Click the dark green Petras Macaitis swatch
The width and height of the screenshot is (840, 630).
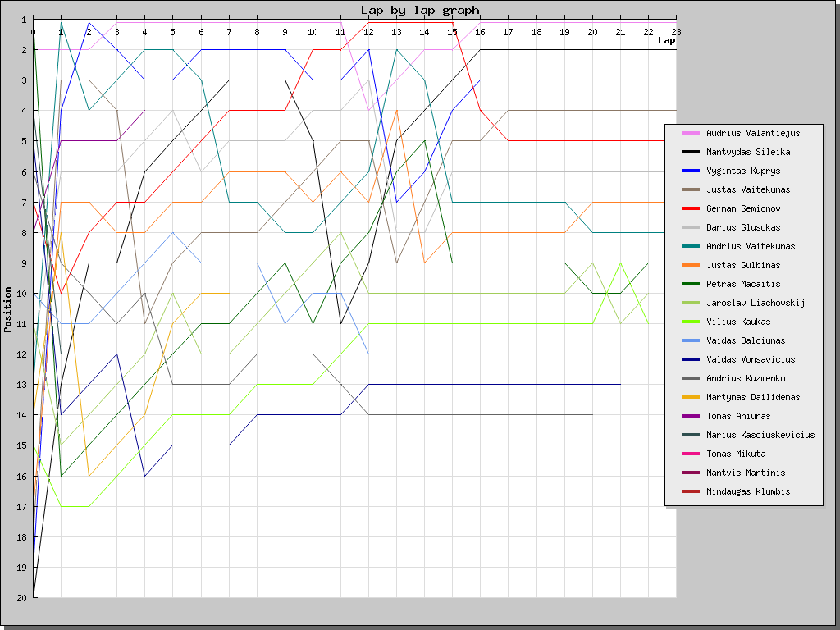[x=691, y=284]
